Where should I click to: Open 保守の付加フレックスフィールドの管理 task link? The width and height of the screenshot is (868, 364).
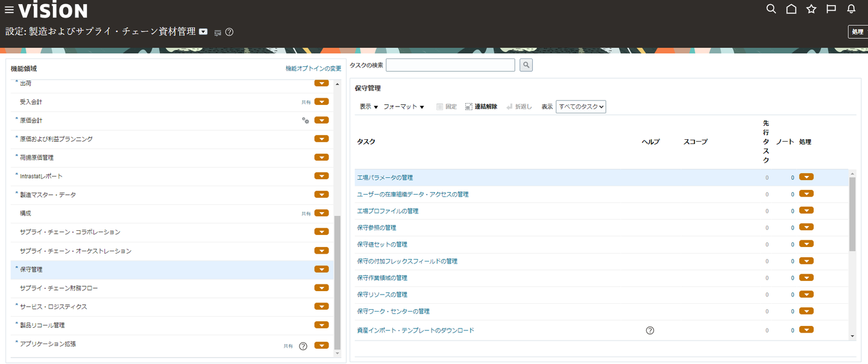(x=407, y=262)
